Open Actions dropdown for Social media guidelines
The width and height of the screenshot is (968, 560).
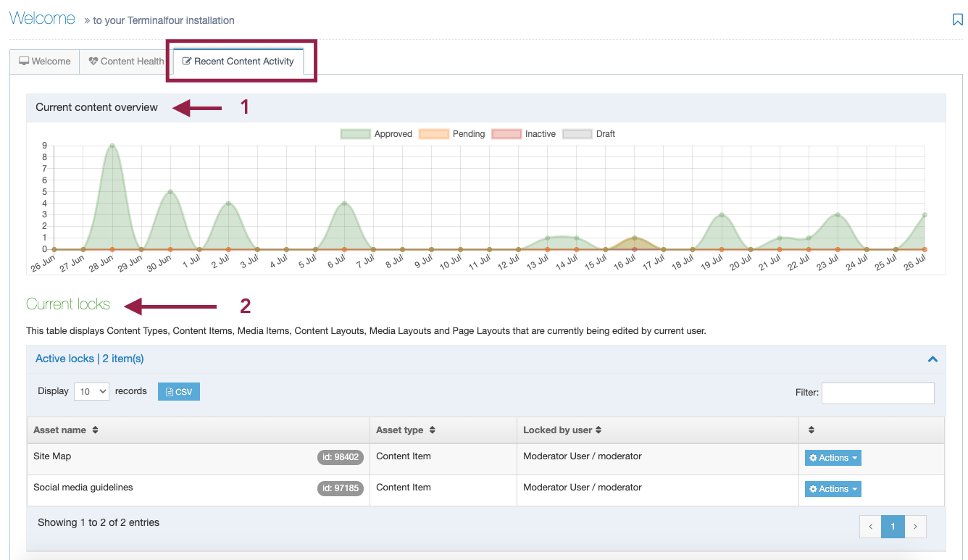coord(833,489)
